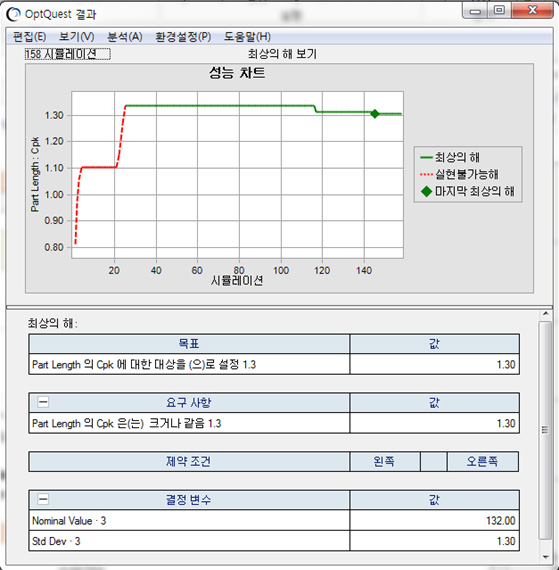Image resolution: width=559 pixels, height=570 pixels.
Task: Open the 보기(V) menu
Action: pos(77,37)
